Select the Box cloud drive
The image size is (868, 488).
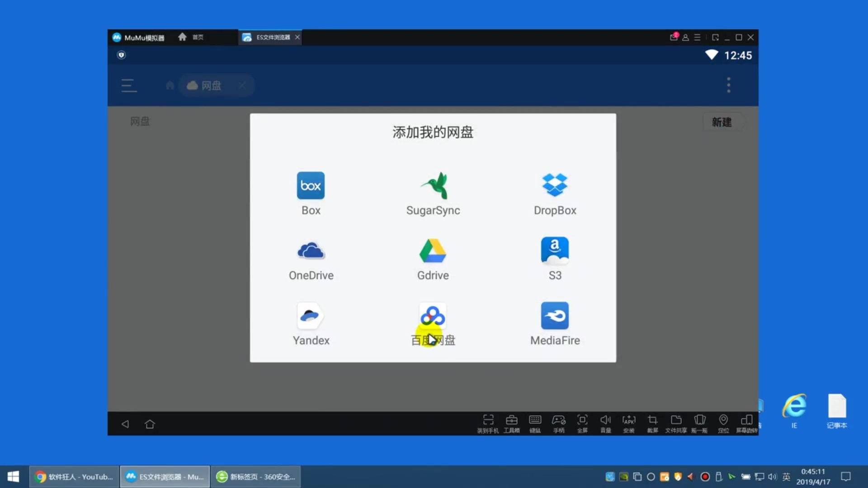(311, 194)
